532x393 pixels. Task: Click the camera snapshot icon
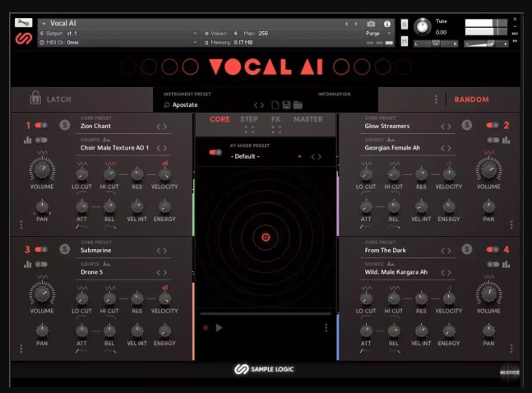point(371,24)
